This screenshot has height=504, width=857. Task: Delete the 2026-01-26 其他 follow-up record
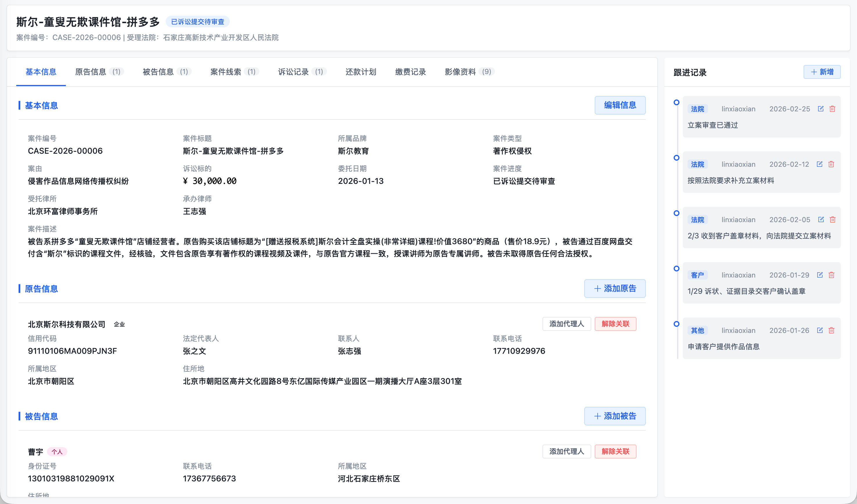[x=831, y=330]
